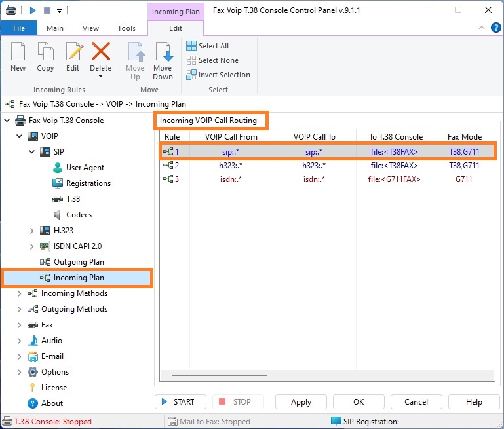504x429 pixels.
Task: Click the blue play icon in quick access toolbar
Action: click(x=33, y=10)
